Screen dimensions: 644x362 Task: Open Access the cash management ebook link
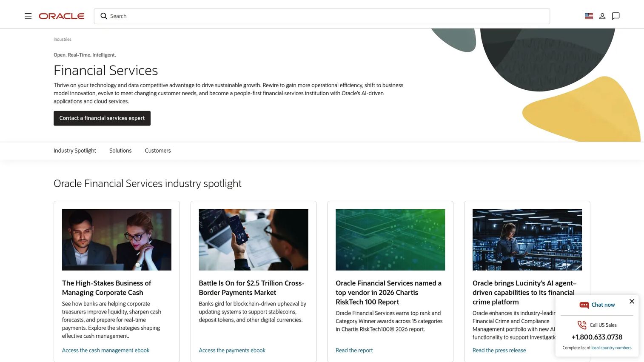(106, 351)
